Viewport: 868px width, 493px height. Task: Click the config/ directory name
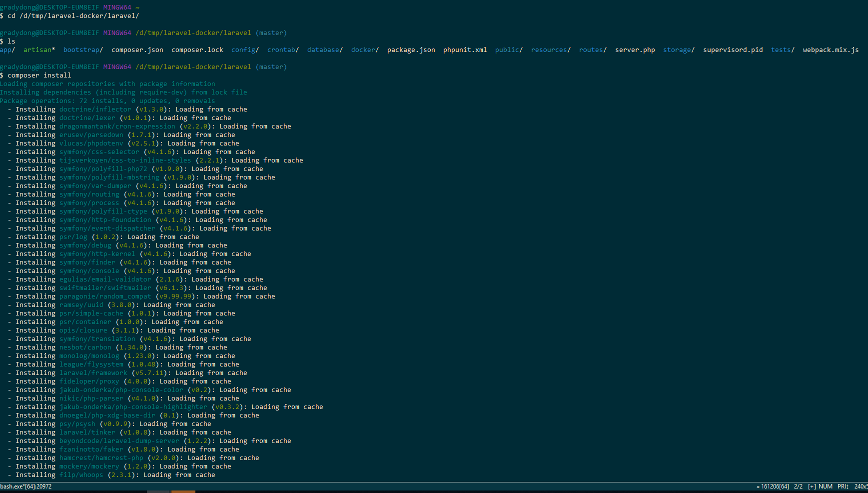(245, 50)
